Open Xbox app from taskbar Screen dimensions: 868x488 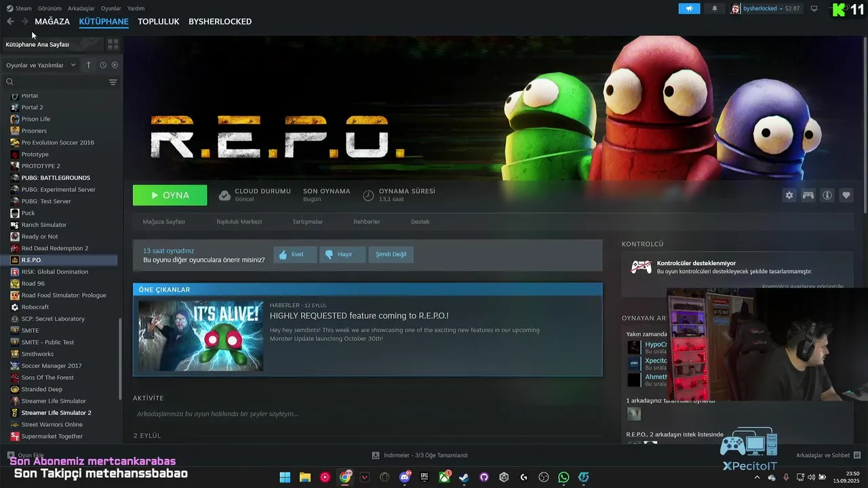[x=444, y=477]
